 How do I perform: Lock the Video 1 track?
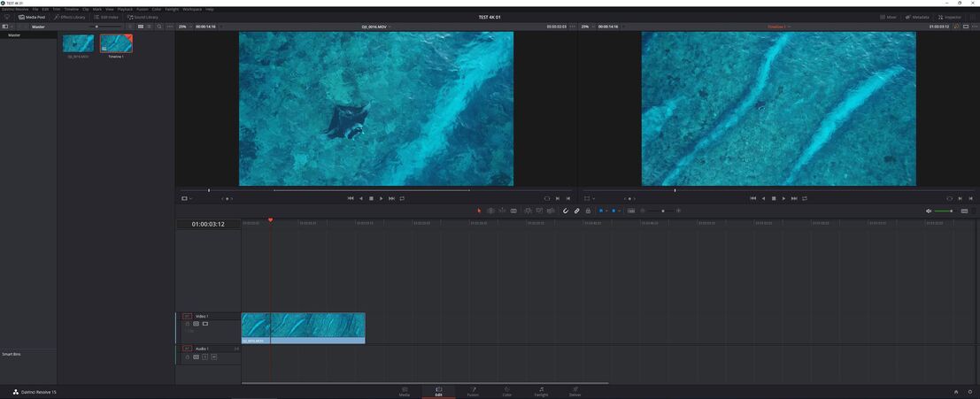[x=188, y=324]
